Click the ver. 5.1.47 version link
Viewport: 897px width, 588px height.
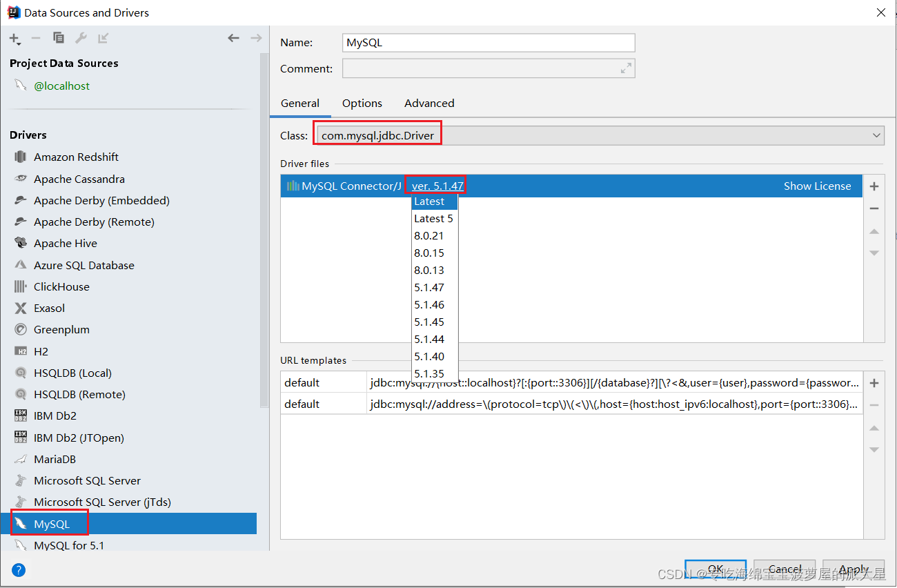tap(437, 186)
